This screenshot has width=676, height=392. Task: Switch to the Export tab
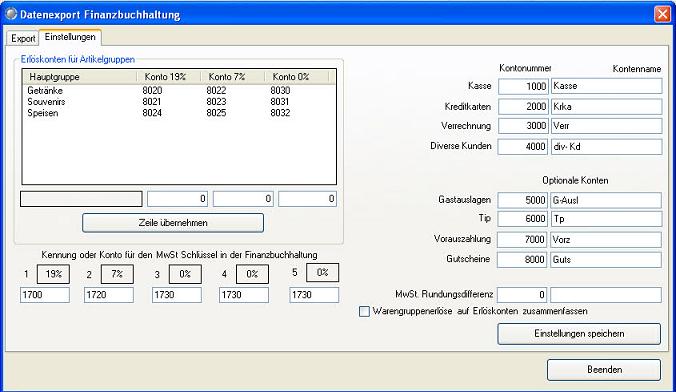(23, 38)
